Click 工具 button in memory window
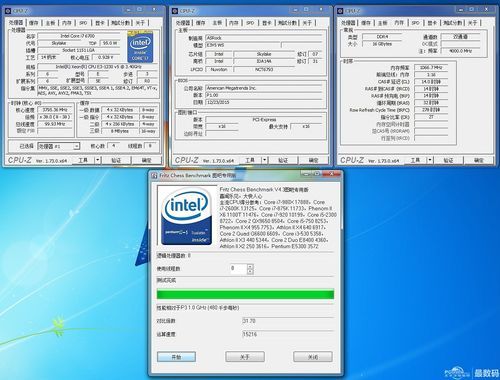500x380 pixels. tap(415, 160)
